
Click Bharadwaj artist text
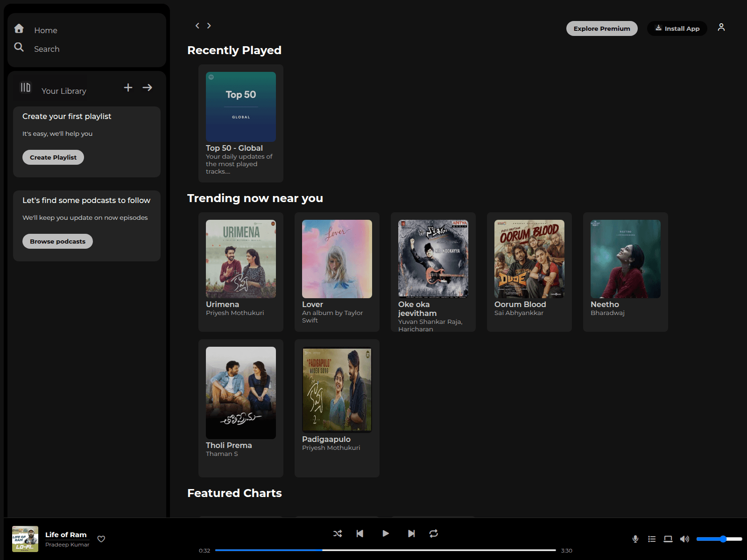tap(607, 313)
